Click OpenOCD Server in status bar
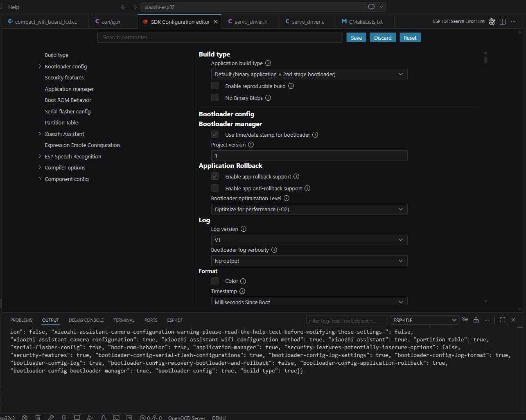526x420 pixels. click(x=187, y=418)
